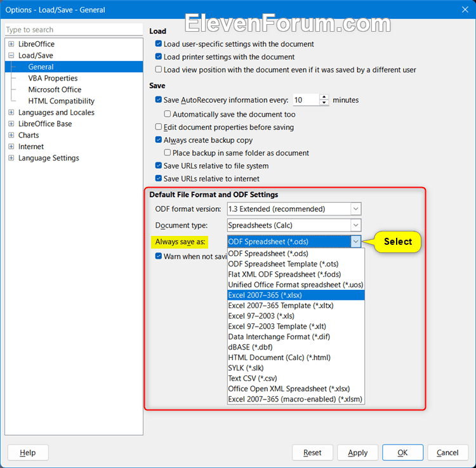Choose Text CSV (*.csv) format
Image resolution: width=476 pixels, height=468 pixels.
[296, 379]
